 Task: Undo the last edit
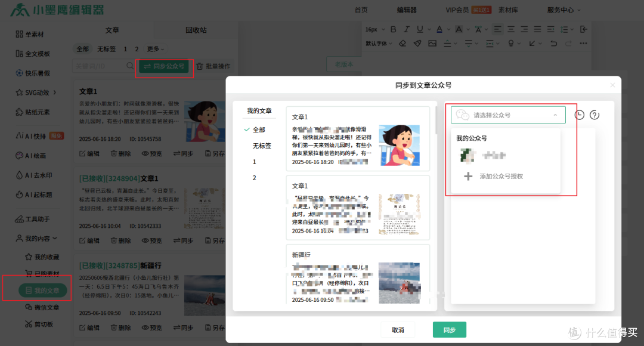(553, 43)
